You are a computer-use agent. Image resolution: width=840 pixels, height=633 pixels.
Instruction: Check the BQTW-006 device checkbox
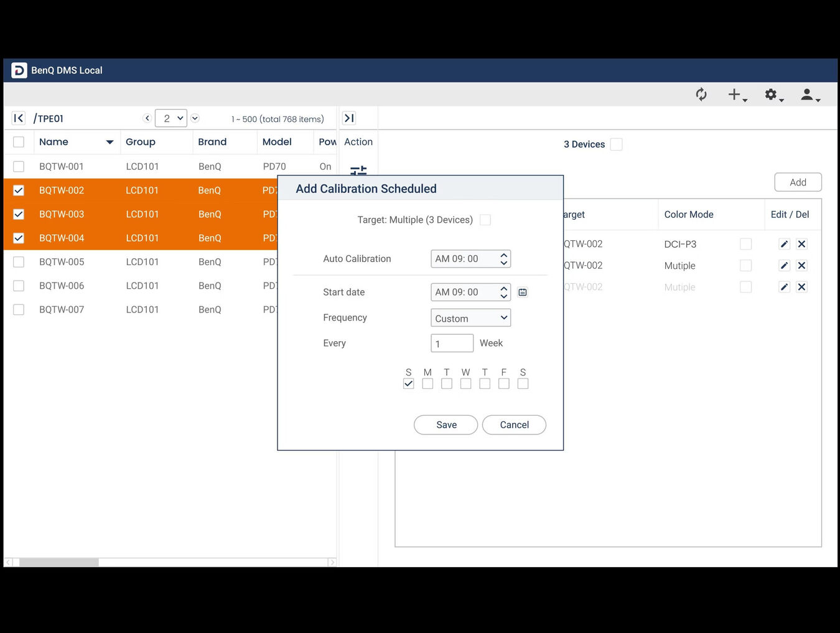pyautogui.click(x=19, y=286)
